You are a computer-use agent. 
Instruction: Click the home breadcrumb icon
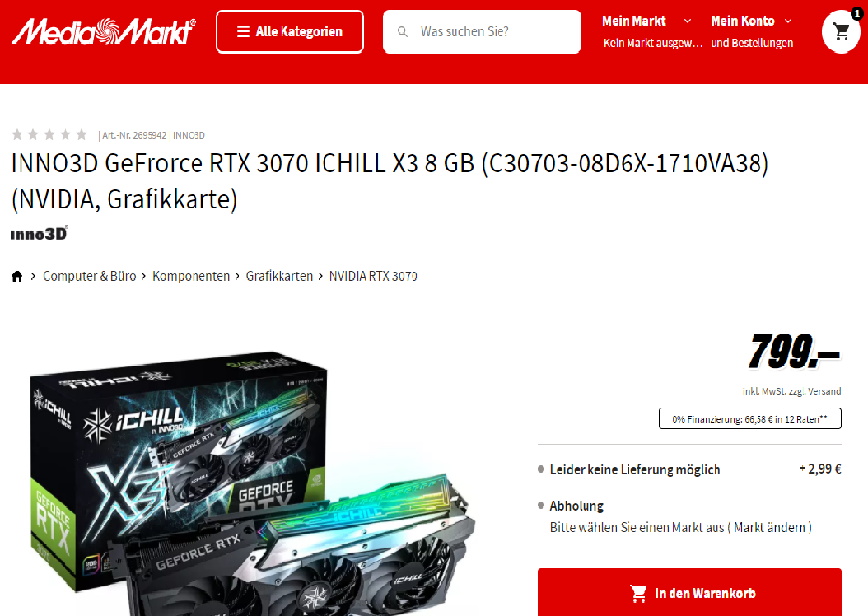click(x=17, y=276)
